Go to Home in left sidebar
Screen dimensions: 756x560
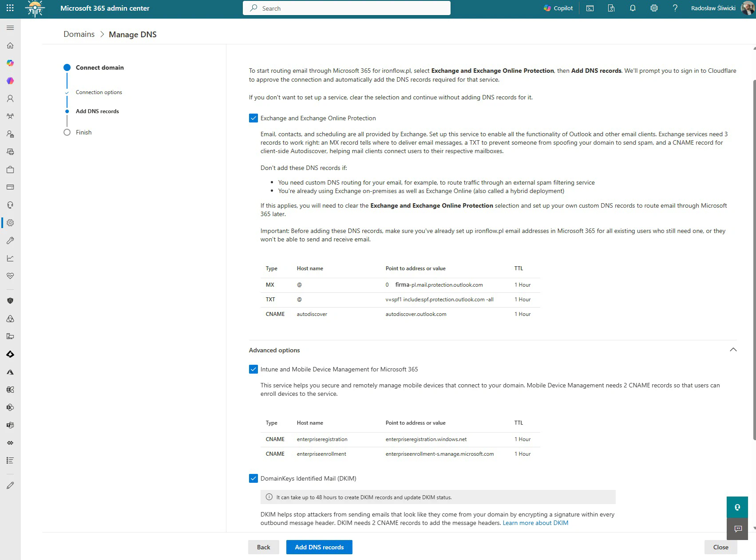[x=10, y=45]
